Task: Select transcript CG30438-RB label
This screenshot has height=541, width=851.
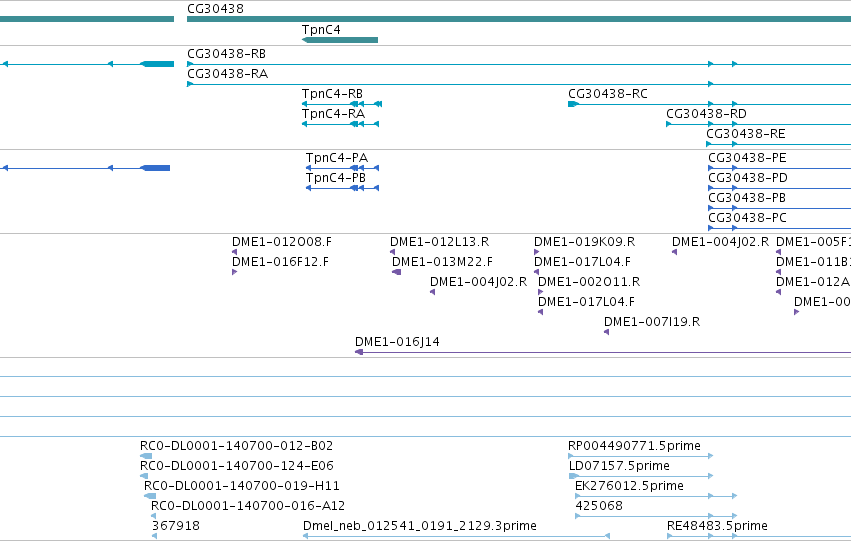Action: coord(226,54)
